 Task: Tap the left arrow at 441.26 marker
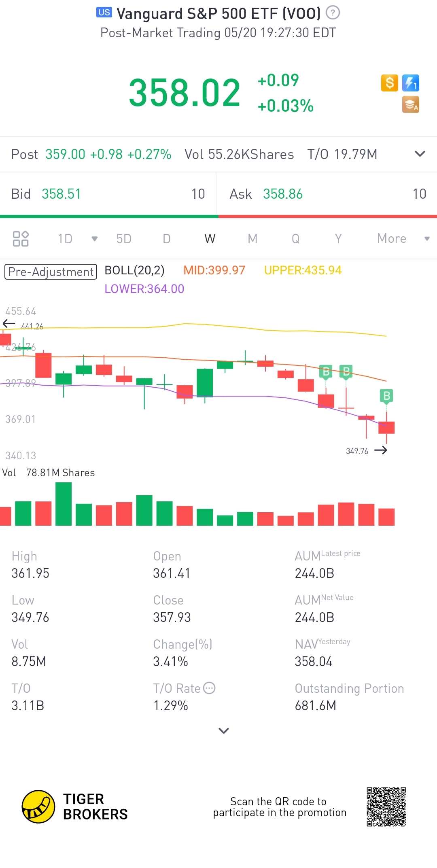[x=9, y=324]
